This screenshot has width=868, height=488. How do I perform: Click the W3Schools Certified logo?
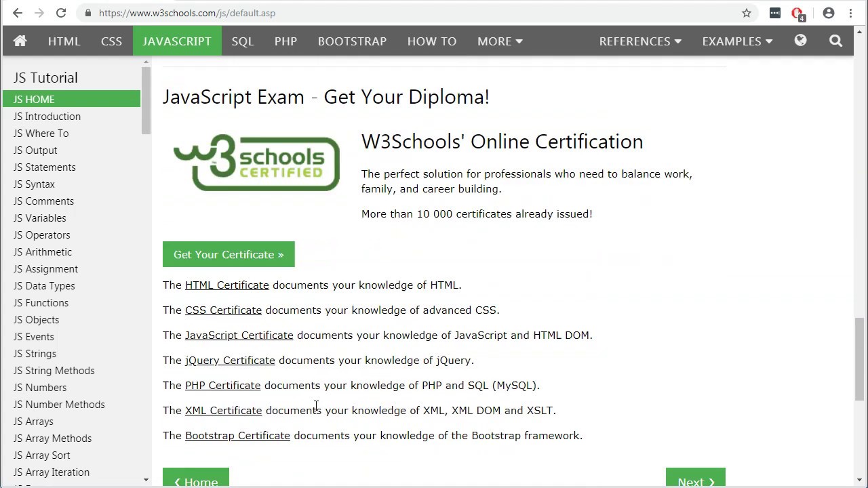click(x=256, y=163)
